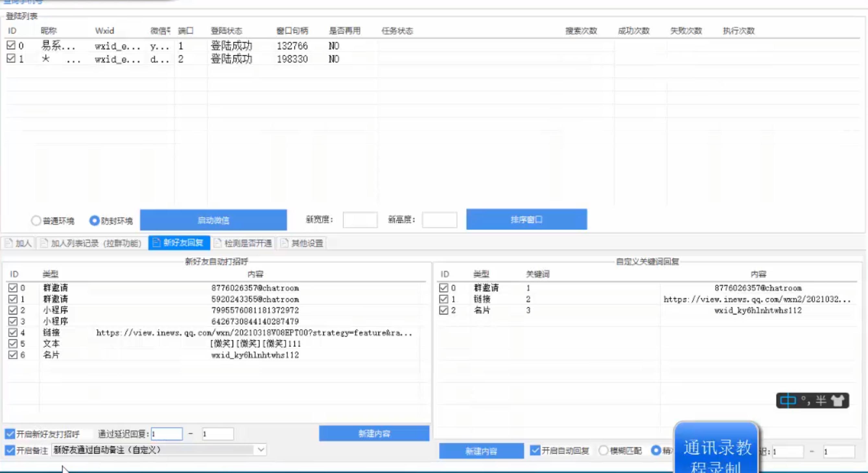This screenshot has width=868, height=473.
Task: Click the 排序窗口 button
Action: 526,219
